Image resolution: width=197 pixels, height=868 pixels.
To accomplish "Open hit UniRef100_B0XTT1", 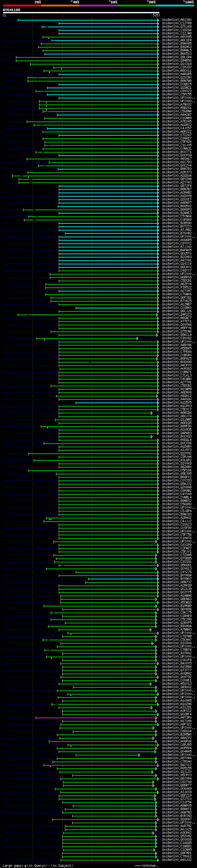I will pos(177,152).
